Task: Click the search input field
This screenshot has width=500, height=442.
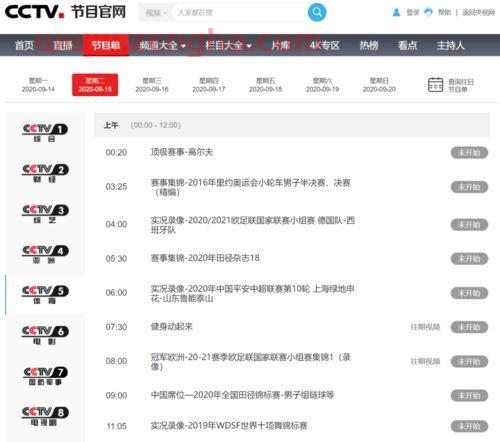Action: (x=239, y=13)
